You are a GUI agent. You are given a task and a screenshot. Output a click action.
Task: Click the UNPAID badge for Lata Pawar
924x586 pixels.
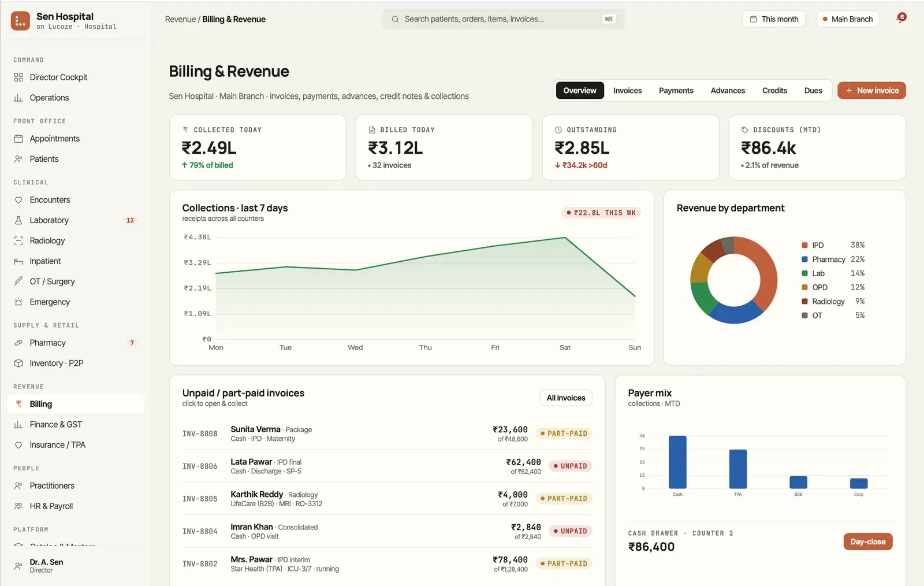570,466
